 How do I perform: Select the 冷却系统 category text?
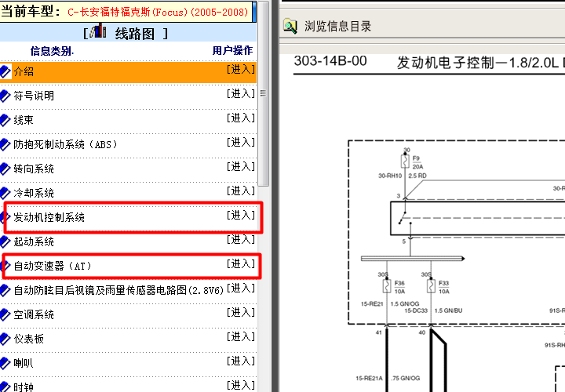pos(34,193)
